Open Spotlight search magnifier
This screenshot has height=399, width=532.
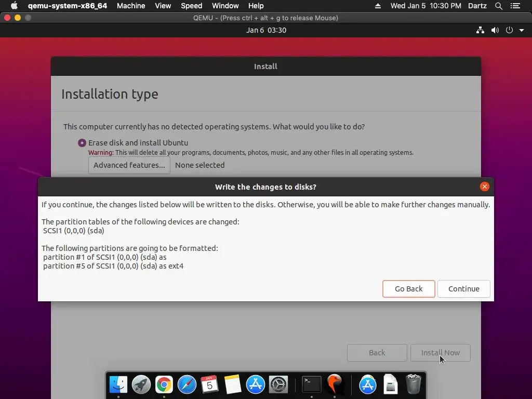coord(498,6)
